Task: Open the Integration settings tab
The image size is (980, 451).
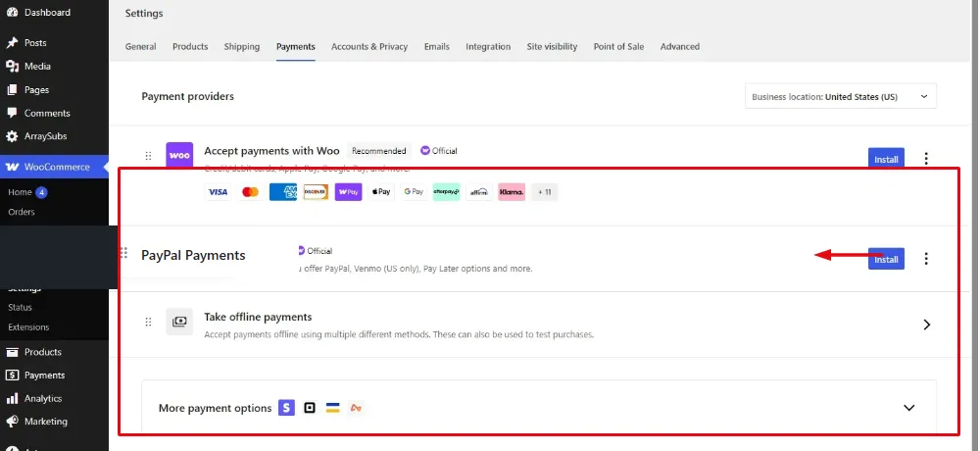Action: click(x=488, y=46)
